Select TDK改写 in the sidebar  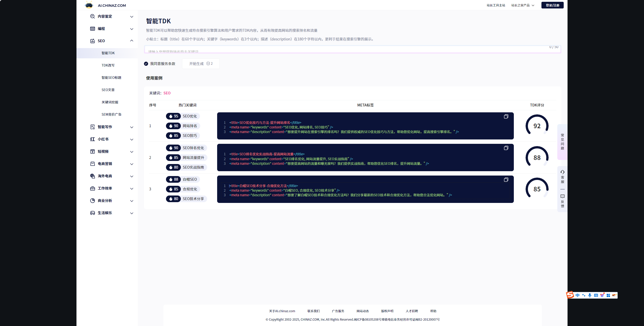tap(108, 65)
